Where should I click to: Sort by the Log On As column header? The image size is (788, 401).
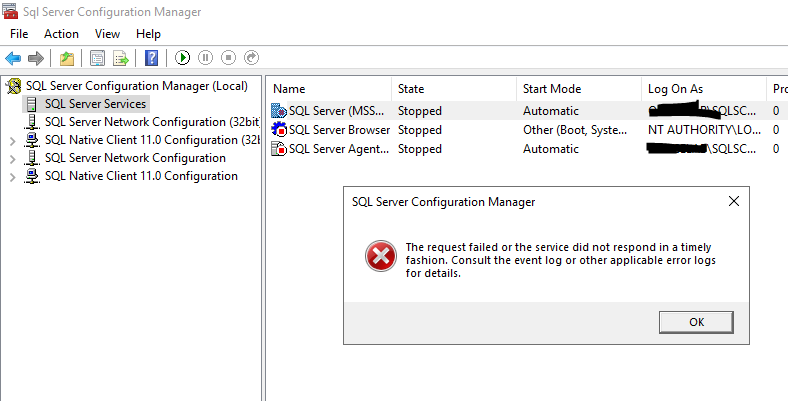click(x=704, y=89)
